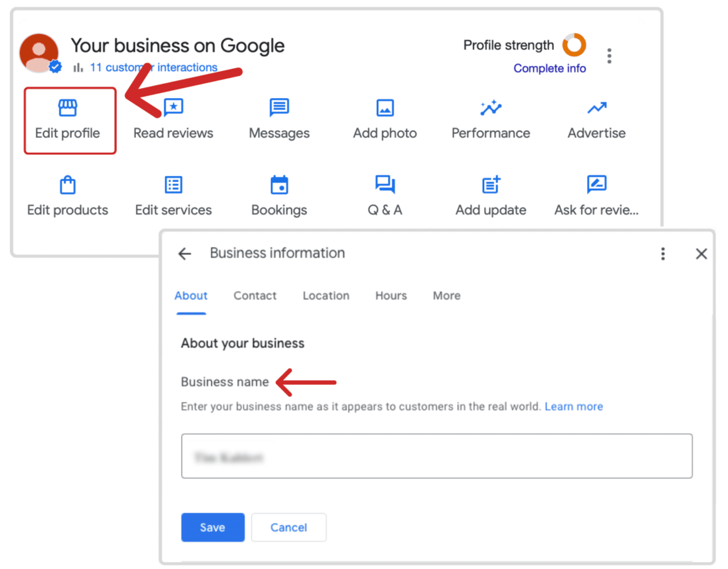The width and height of the screenshot is (728, 569).
Task: Click the Add update label
Action: pos(491,210)
